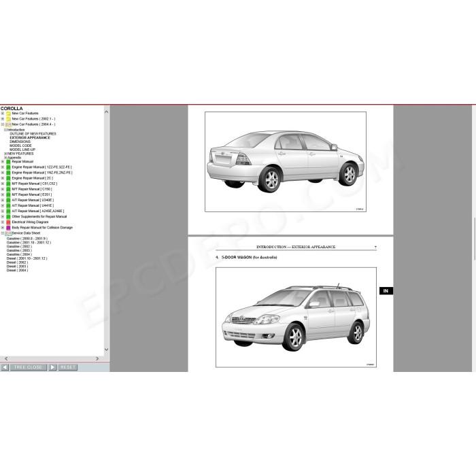Image resolution: width=476 pixels, height=476 pixels.
Task: Click tree panel scroll-up arrow
Action: pyautogui.click(x=107, y=112)
